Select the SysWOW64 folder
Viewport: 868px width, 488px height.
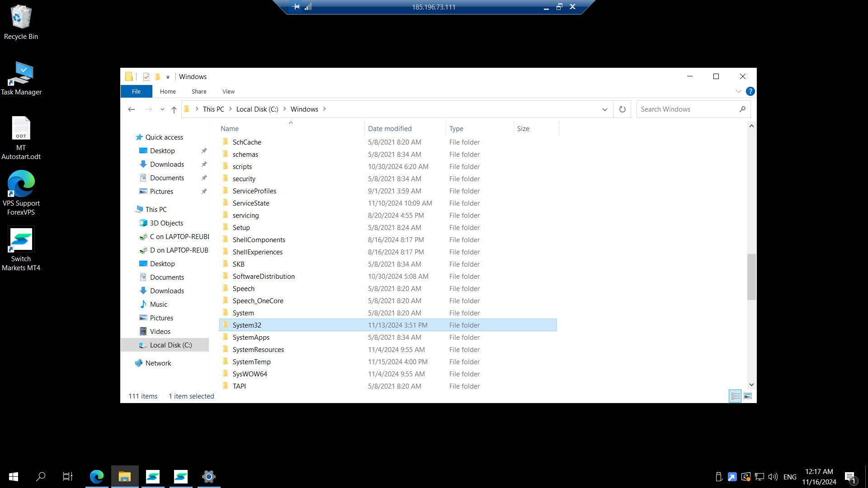[388, 374]
